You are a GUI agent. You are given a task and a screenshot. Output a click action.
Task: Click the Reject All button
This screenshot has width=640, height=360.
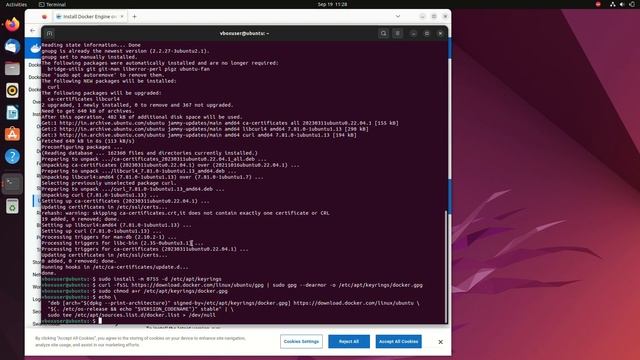tap(349, 342)
